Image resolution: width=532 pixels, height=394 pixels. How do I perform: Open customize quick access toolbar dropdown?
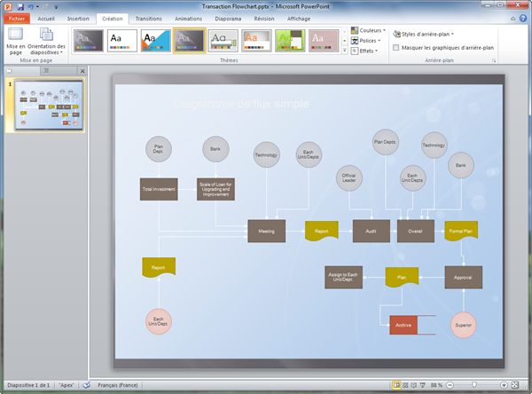tap(56, 7)
